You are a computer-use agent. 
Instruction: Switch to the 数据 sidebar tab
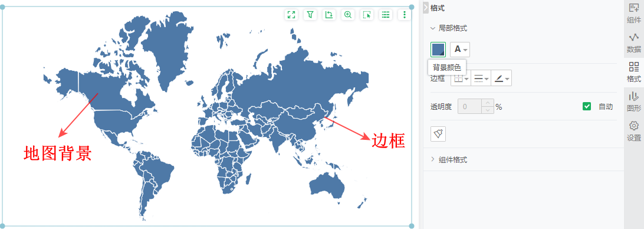pos(634,43)
